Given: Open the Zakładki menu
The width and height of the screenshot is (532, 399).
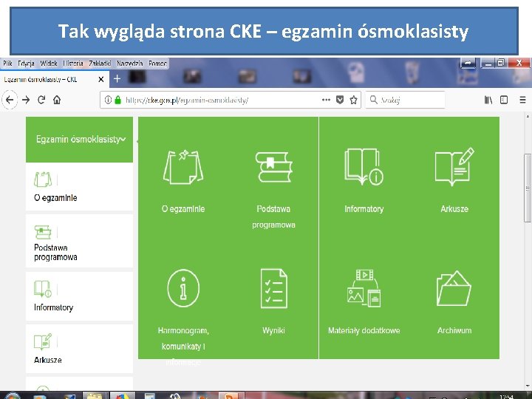Looking at the screenshot, I should coord(100,63).
